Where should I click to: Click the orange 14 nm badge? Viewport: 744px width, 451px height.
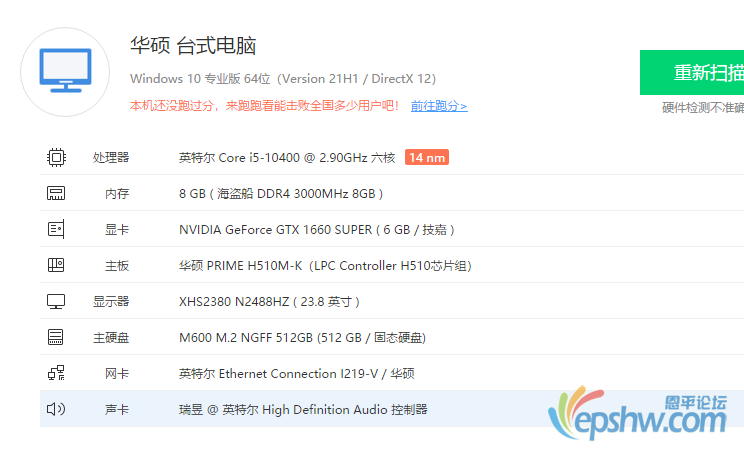coord(427,157)
